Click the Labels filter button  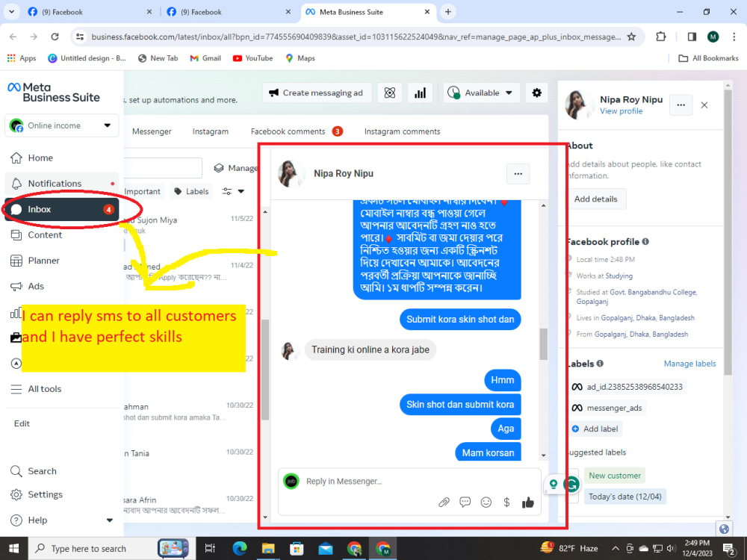(191, 191)
